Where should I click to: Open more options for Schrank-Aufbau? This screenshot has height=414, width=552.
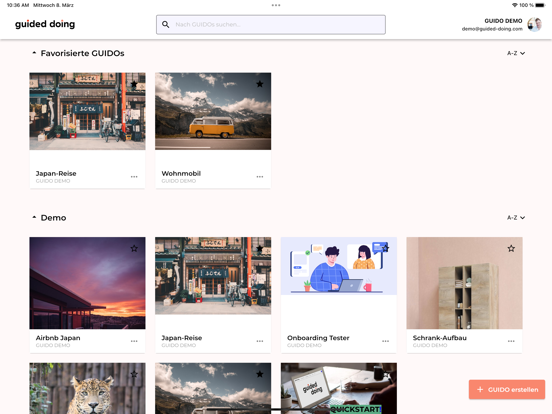(511, 341)
